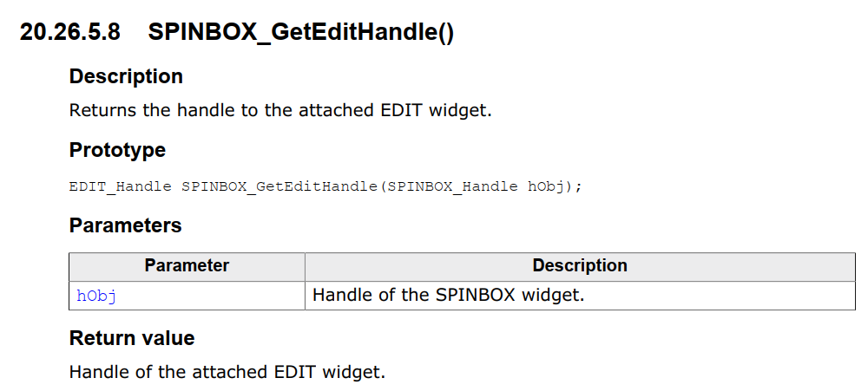
Task: Click the EDIT_Handle return type in prototype
Action: pos(120,186)
